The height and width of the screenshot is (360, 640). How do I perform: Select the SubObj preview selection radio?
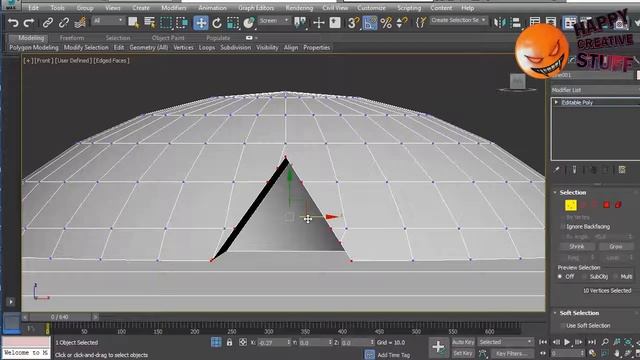tap(584, 277)
